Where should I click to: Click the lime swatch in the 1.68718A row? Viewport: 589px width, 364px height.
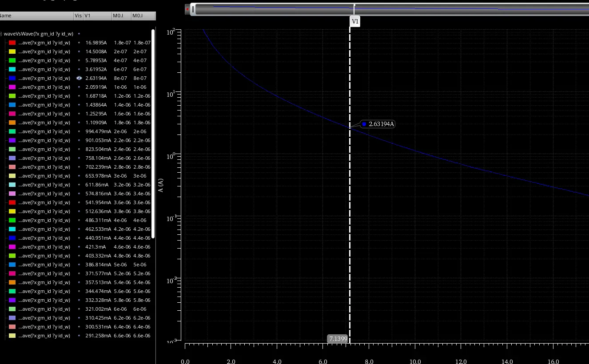pyautogui.click(x=12, y=96)
